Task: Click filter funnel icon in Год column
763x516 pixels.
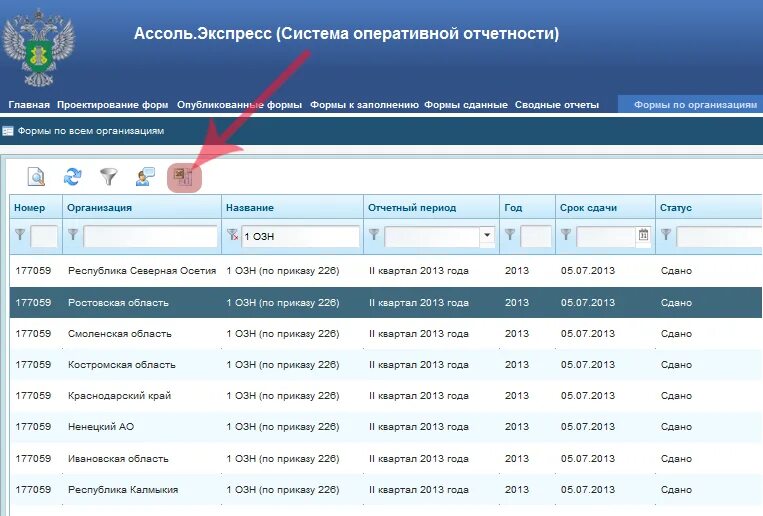Action: pos(509,234)
